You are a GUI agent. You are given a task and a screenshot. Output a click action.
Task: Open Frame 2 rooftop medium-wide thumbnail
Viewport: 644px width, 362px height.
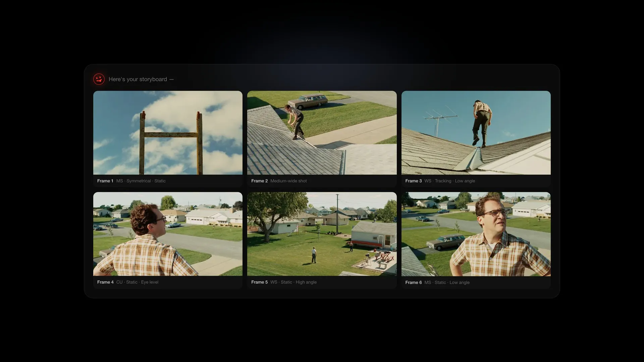(322, 133)
